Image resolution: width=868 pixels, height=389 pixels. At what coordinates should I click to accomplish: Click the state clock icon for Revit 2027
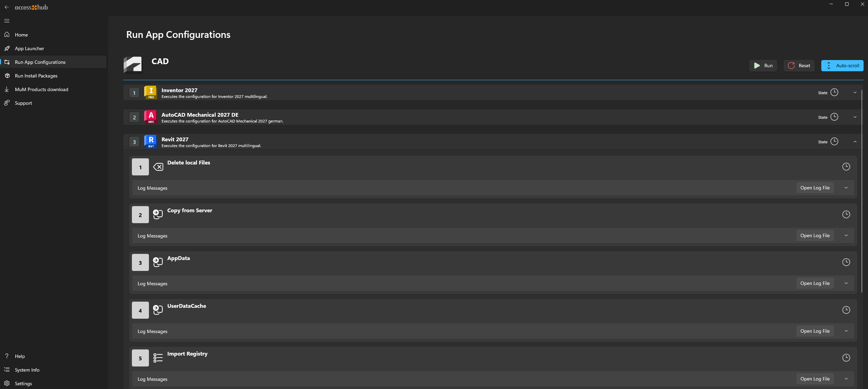(x=834, y=142)
